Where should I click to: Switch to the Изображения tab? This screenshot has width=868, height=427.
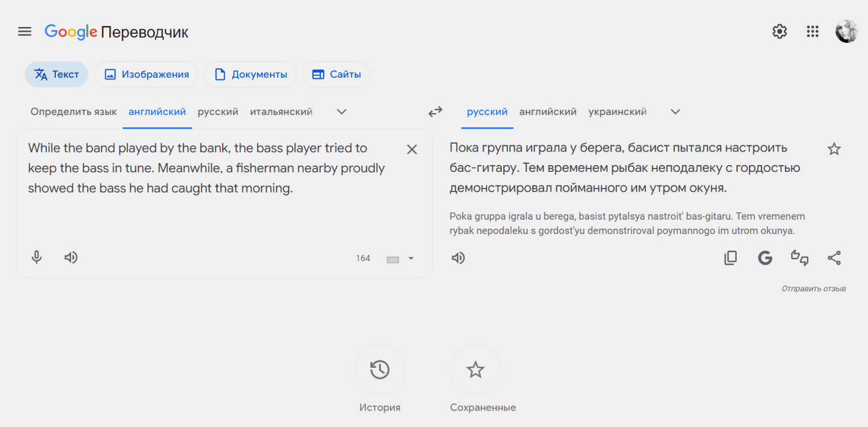146,74
